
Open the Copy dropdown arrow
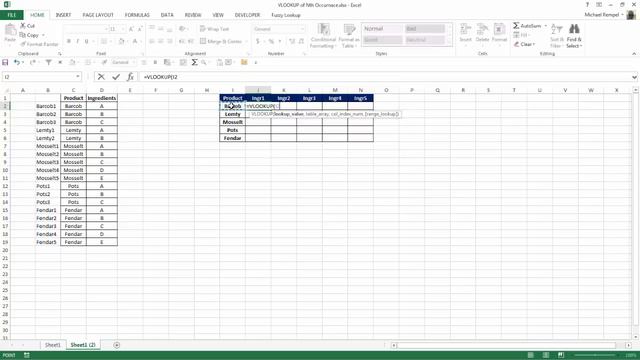pyautogui.click(x=43, y=35)
